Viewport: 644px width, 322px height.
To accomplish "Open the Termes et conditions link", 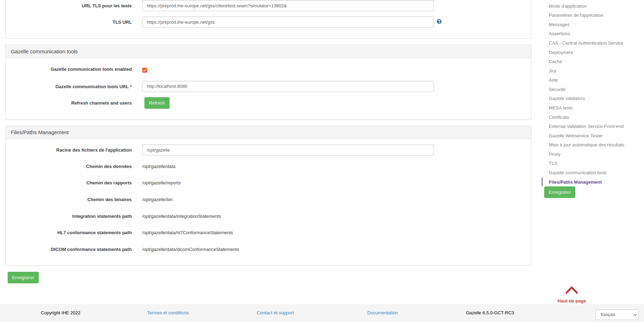I will pos(168,313).
